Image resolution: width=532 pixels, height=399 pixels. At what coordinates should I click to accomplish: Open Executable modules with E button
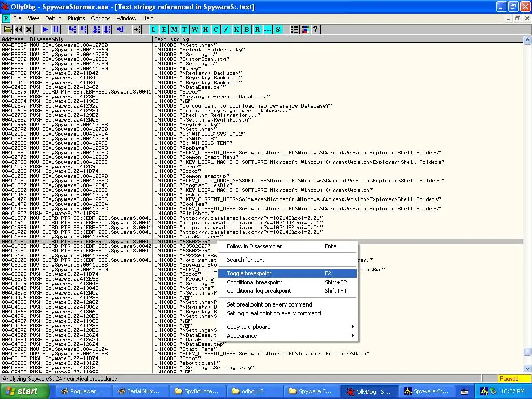click(x=164, y=30)
